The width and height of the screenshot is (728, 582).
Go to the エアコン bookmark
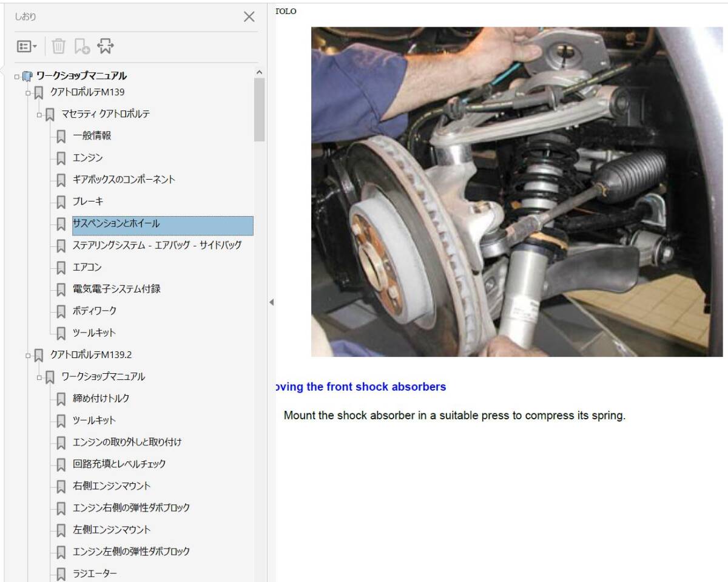(87, 267)
